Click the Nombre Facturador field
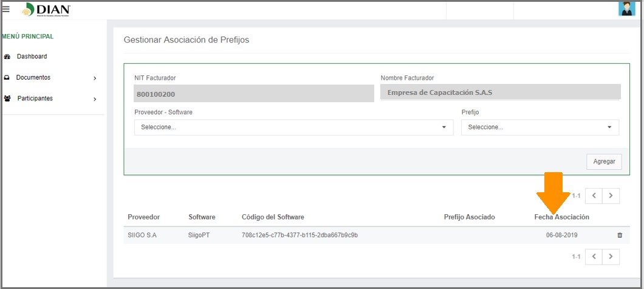Viewport: 644px width, 289px height. [500, 92]
